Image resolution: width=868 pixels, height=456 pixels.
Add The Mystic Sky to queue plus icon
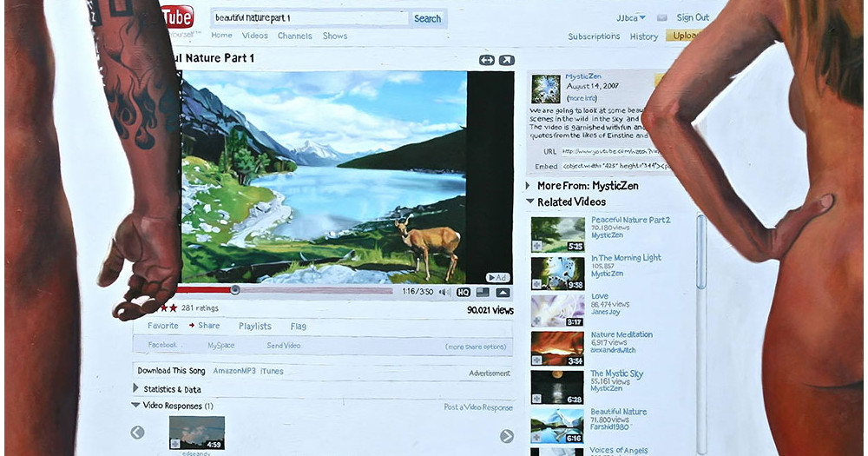537,399
